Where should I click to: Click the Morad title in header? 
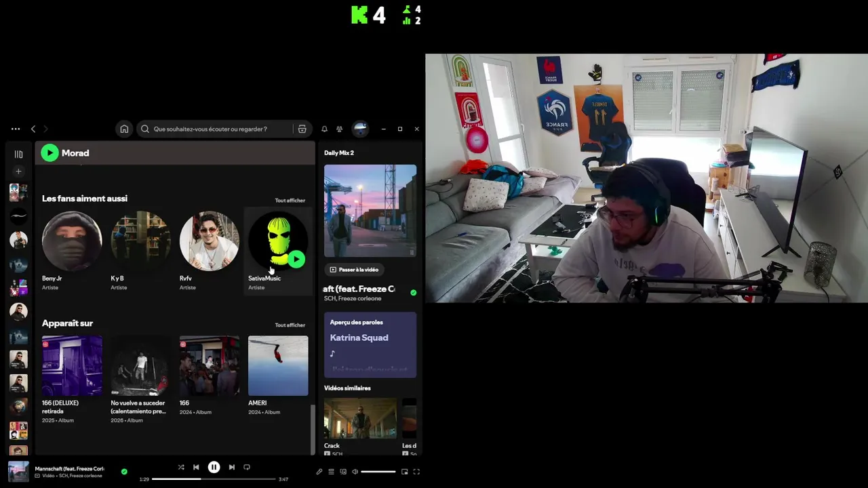(75, 153)
